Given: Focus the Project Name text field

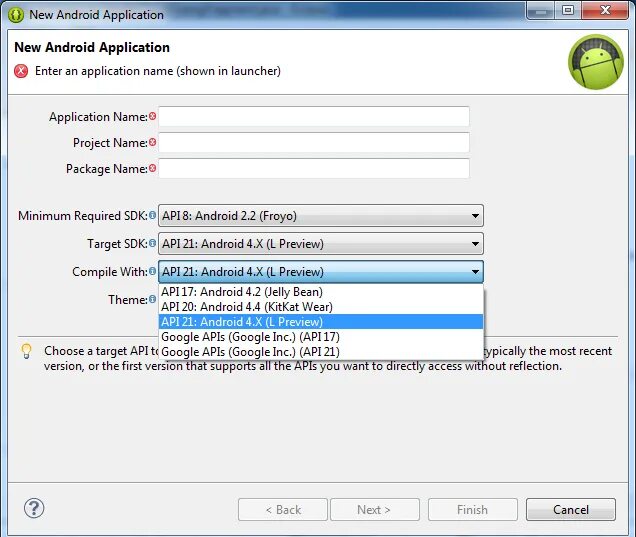Looking at the screenshot, I should point(314,143).
